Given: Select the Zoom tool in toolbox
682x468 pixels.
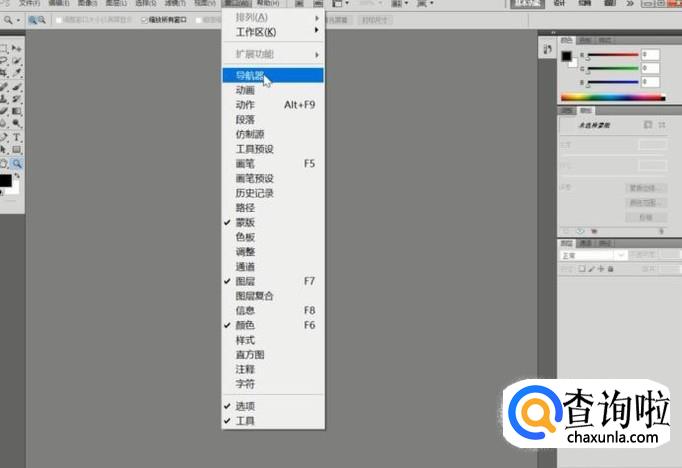Looking at the screenshot, I should [x=17, y=164].
